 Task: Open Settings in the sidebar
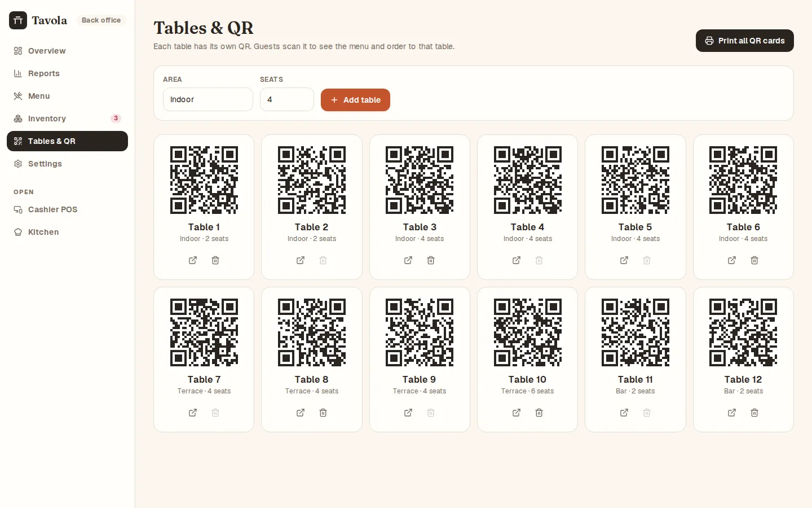67,164
